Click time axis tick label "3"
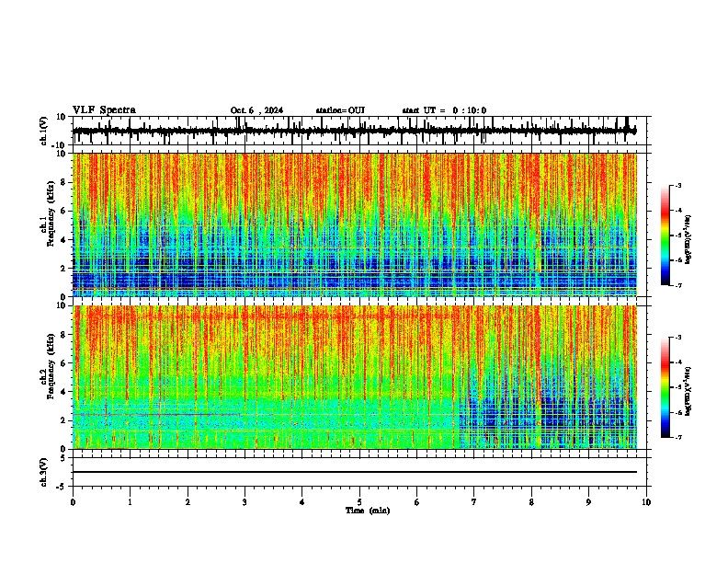 coord(245,502)
